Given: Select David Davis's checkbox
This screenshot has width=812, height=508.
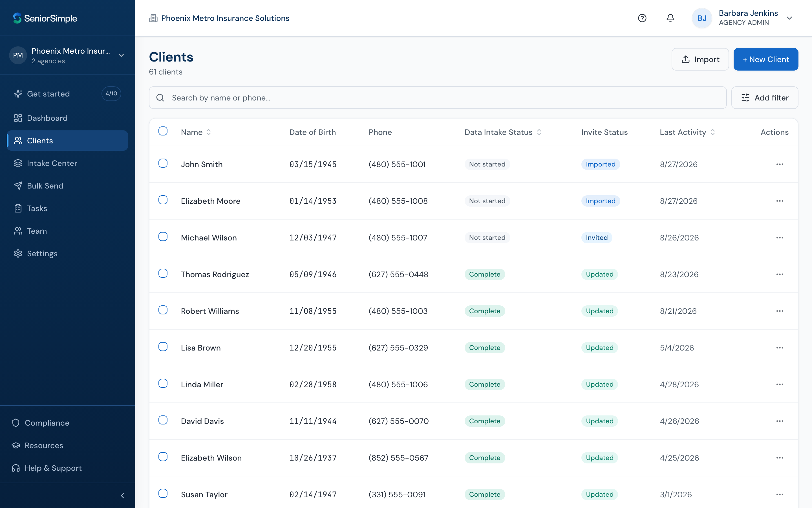Looking at the screenshot, I should pyautogui.click(x=163, y=420).
